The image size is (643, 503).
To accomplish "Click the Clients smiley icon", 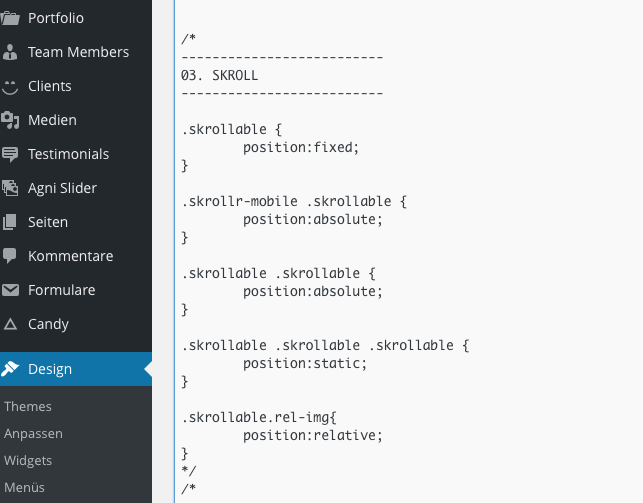I will [x=10, y=86].
